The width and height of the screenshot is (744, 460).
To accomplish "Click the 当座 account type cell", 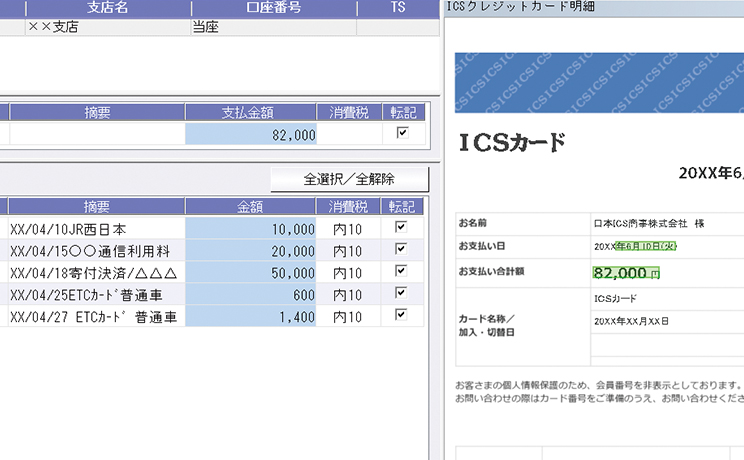I will pyautogui.click(x=271, y=27).
